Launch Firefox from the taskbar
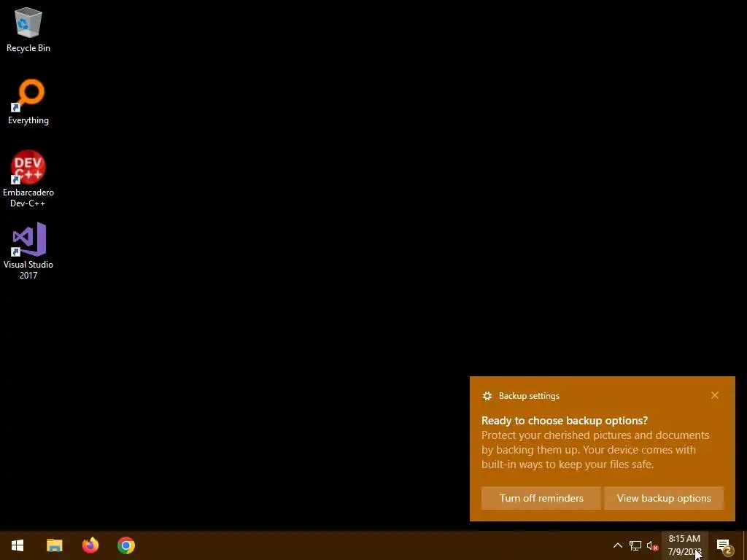The width and height of the screenshot is (747, 560). point(90,545)
